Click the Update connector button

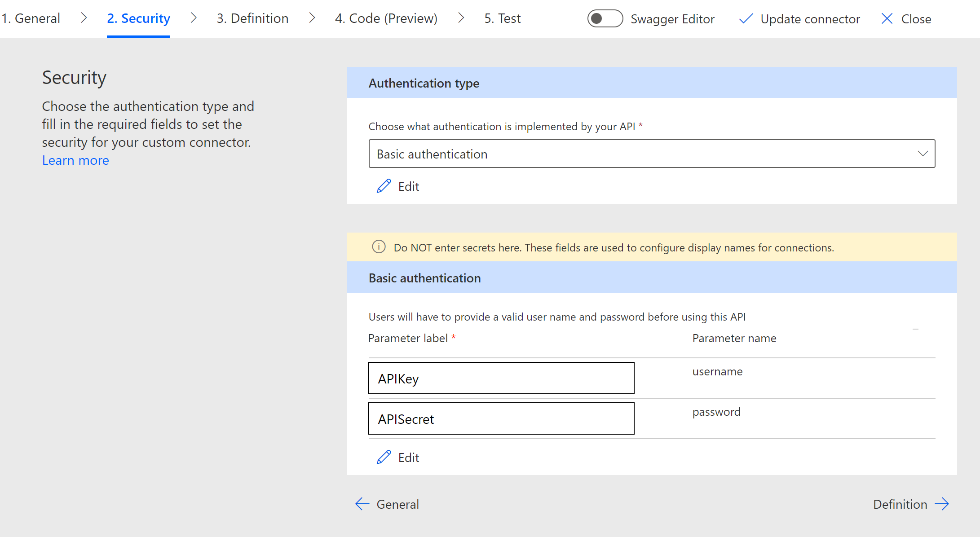click(809, 19)
